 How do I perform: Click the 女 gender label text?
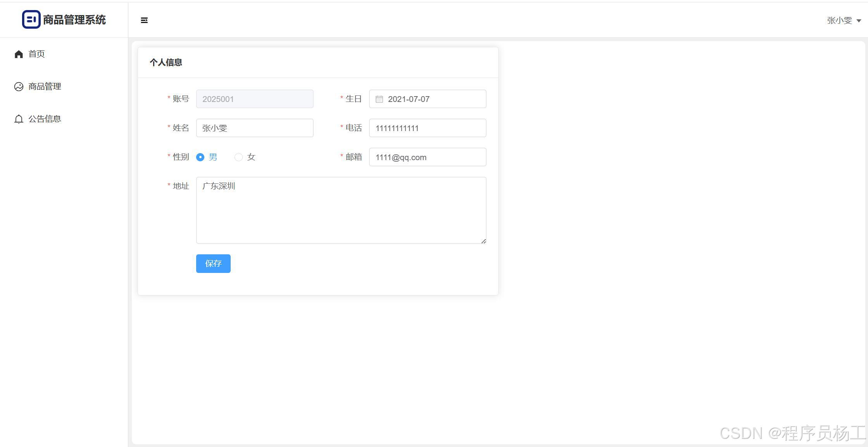click(251, 157)
